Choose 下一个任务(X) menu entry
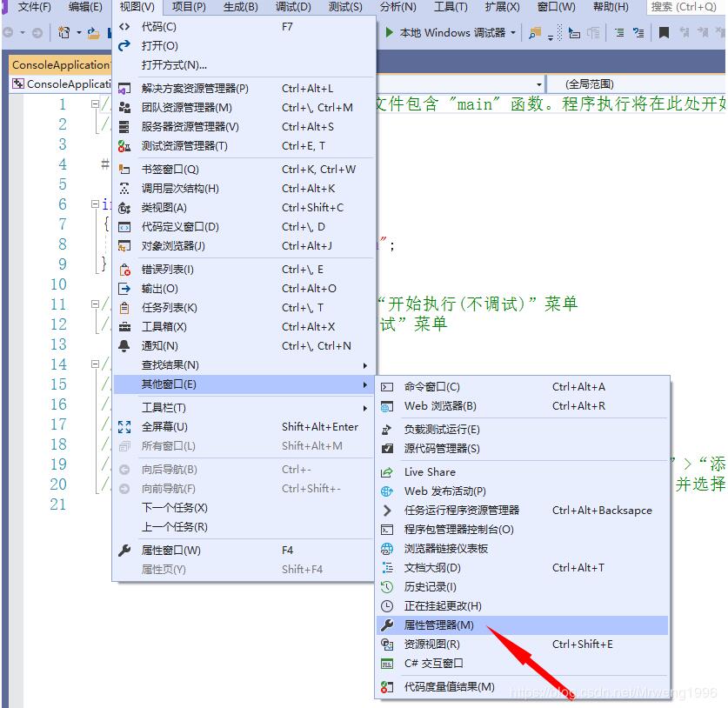728x708 pixels. 244,508
